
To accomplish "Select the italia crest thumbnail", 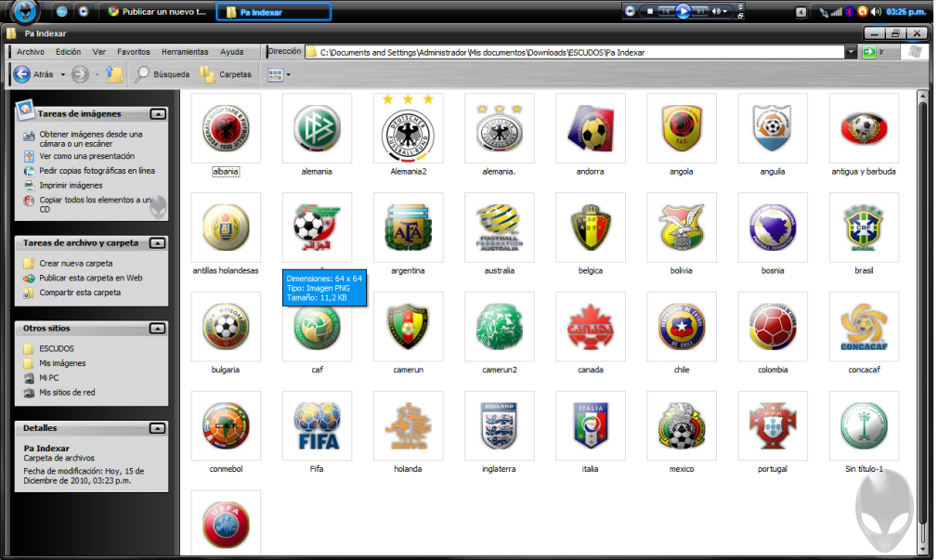I will coord(590,426).
